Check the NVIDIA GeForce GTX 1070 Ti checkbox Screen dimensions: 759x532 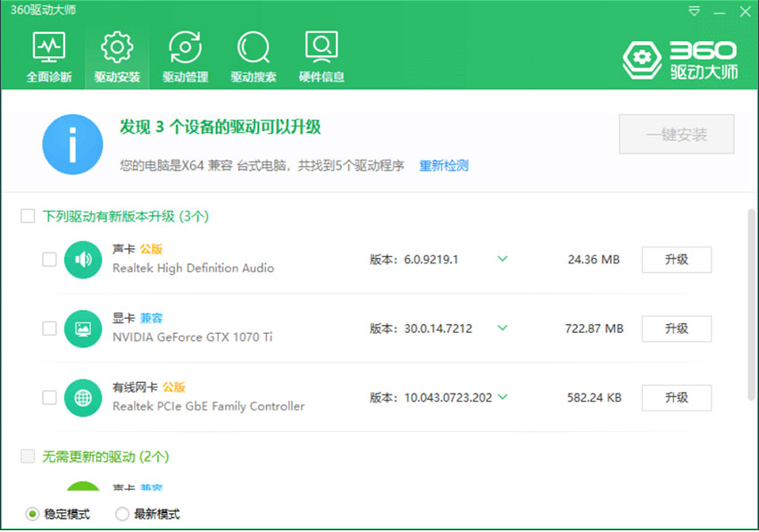[49, 328]
